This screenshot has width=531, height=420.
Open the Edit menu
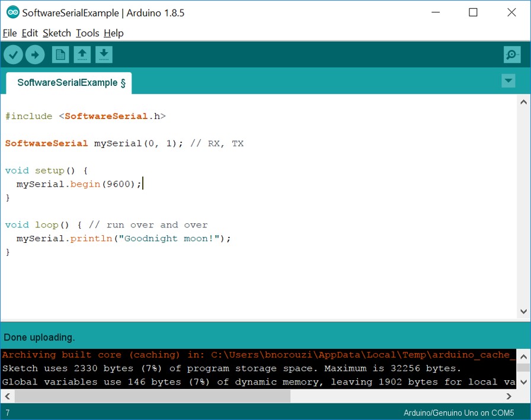point(30,33)
